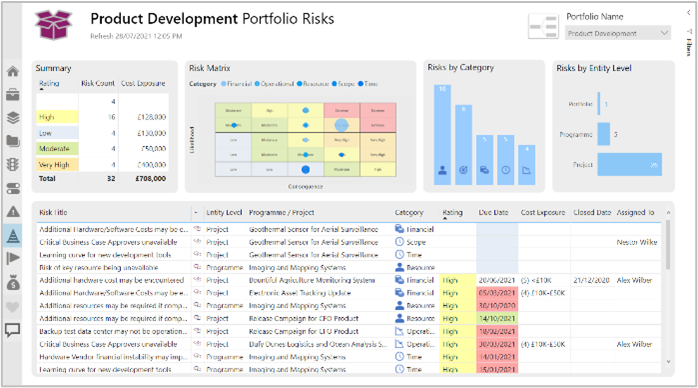Open the Home page from the sidebar
The width and height of the screenshot is (698, 388).
click(x=13, y=71)
